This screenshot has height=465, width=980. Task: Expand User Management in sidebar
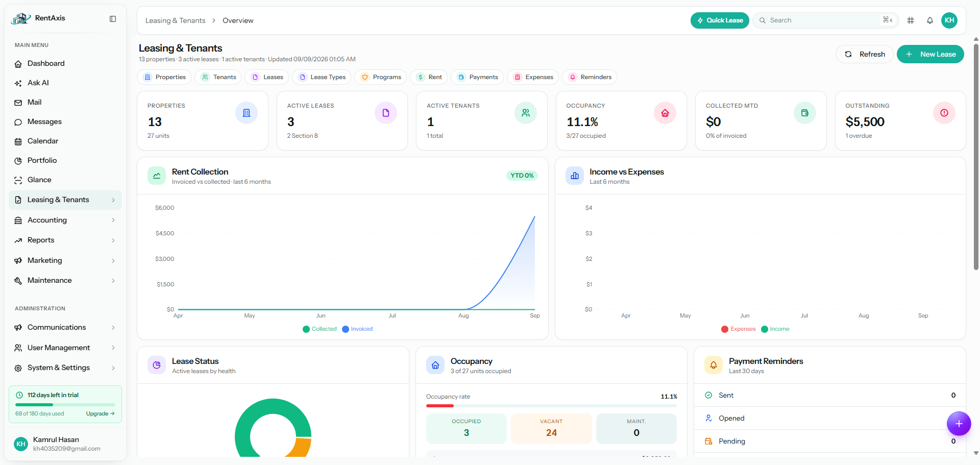pos(65,348)
